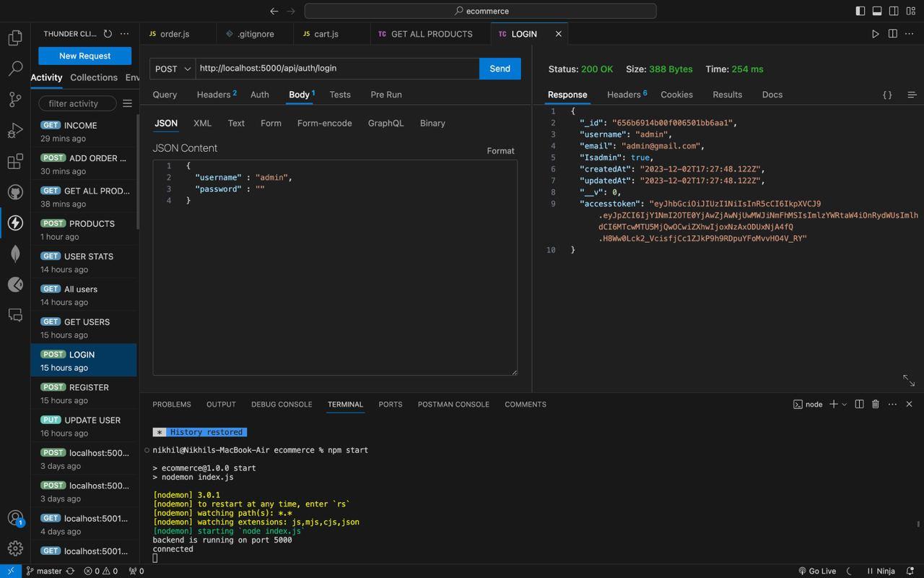This screenshot has height=578, width=924.
Task: Click the filter activity input
Action: tap(77, 103)
